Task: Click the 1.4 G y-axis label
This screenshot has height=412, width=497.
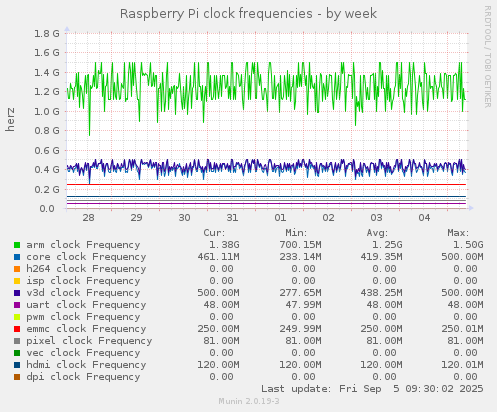Action: click(x=47, y=72)
